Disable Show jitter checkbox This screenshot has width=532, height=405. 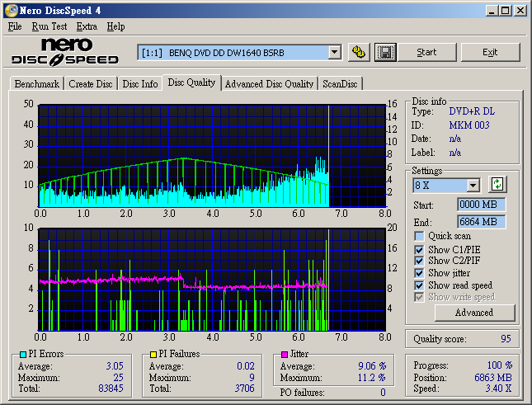(x=419, y=273)
